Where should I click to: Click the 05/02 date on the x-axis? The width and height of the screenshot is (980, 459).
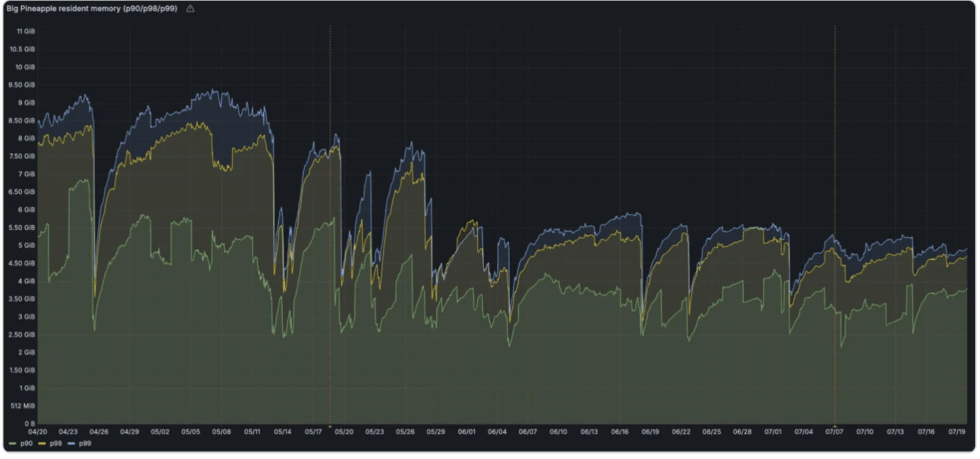click(x=160, y=432)
